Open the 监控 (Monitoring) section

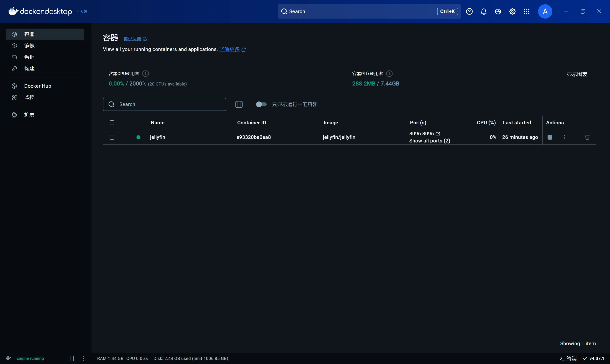[x=30, y=97]
